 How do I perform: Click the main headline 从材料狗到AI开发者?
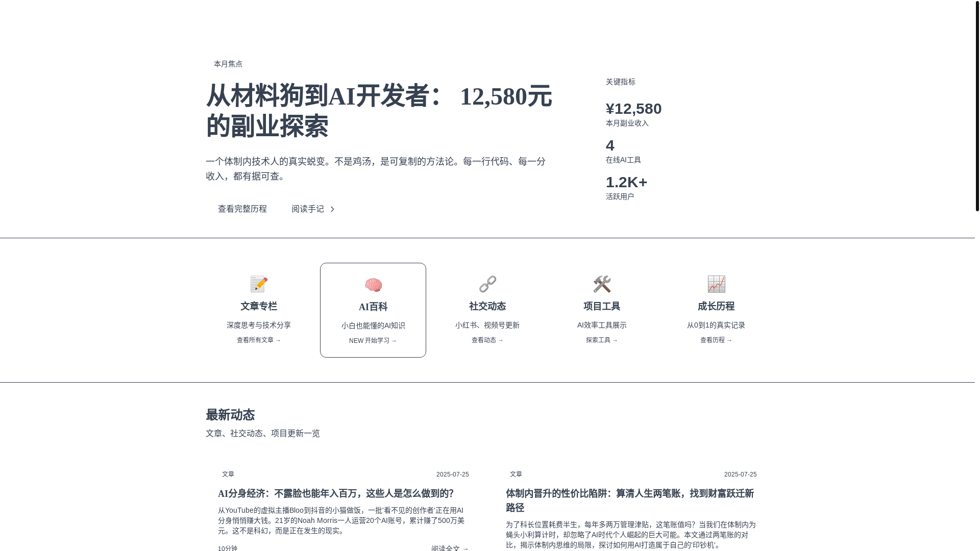pos(379,111)
